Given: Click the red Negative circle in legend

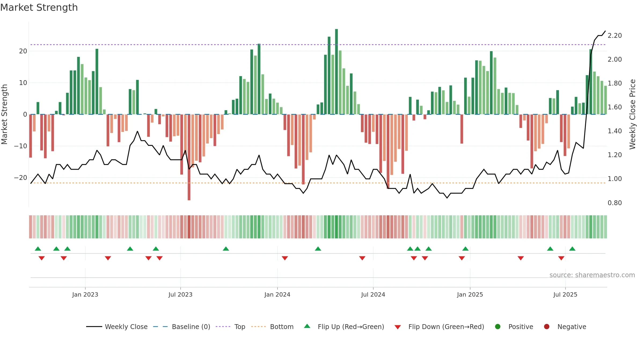Looking at the screenshot, I should (x=547, y=327).
